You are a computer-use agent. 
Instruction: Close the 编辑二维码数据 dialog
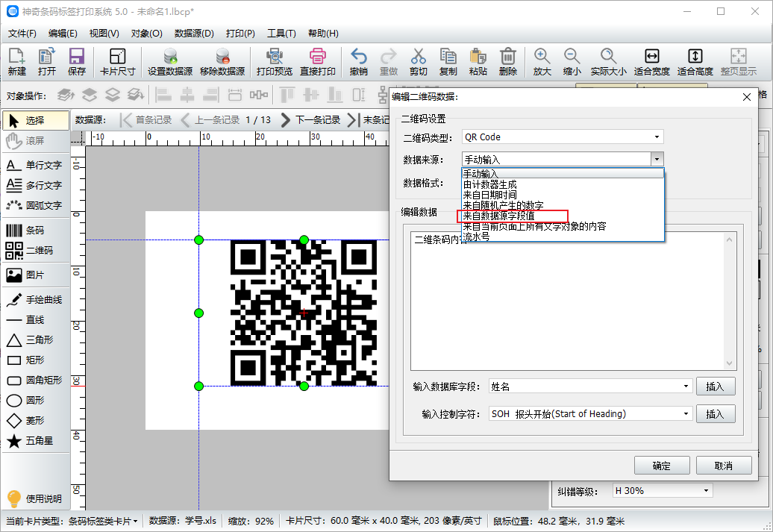coord(747,97)
